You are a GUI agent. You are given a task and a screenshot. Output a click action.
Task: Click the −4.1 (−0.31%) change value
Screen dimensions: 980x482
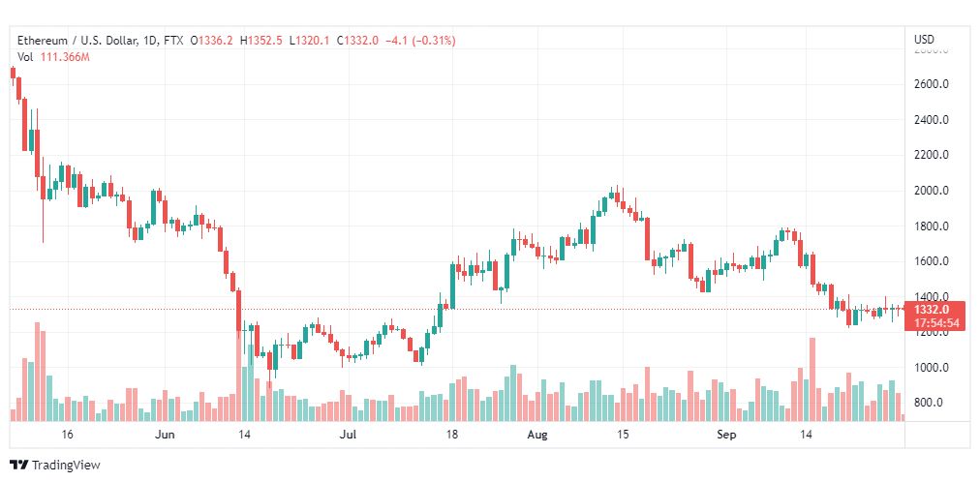pos(420,41)
